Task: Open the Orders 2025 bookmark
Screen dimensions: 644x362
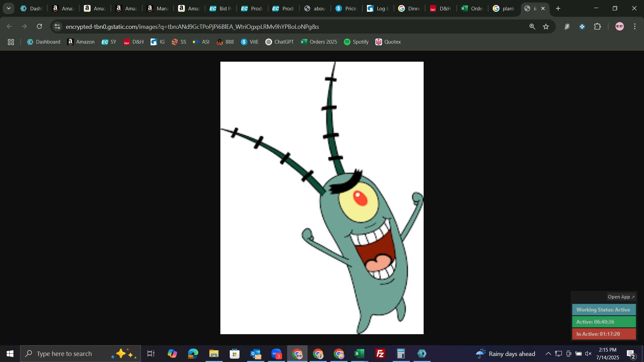Action: point(319,42)
